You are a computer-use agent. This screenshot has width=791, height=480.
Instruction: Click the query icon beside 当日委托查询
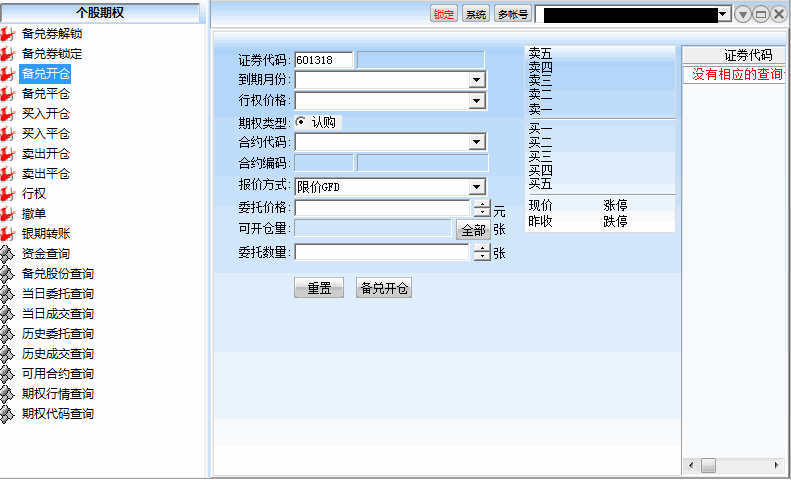[x=7, y=294]
